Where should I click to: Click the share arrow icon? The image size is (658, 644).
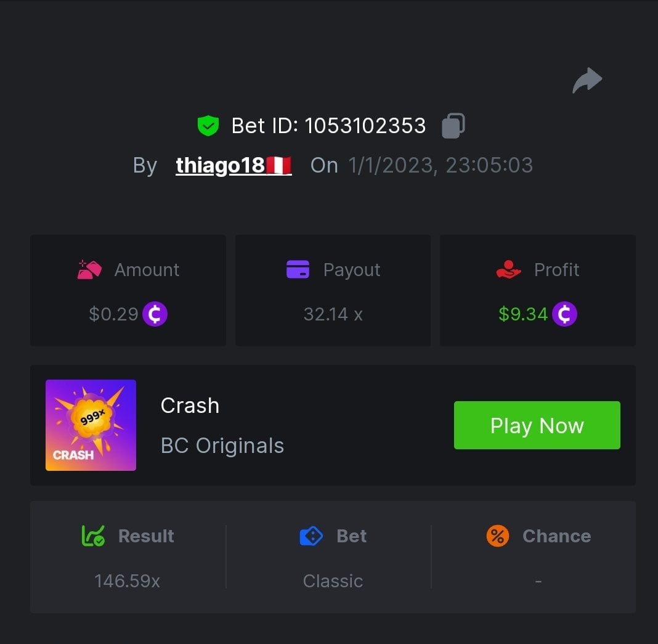click(x=587, y=80)
